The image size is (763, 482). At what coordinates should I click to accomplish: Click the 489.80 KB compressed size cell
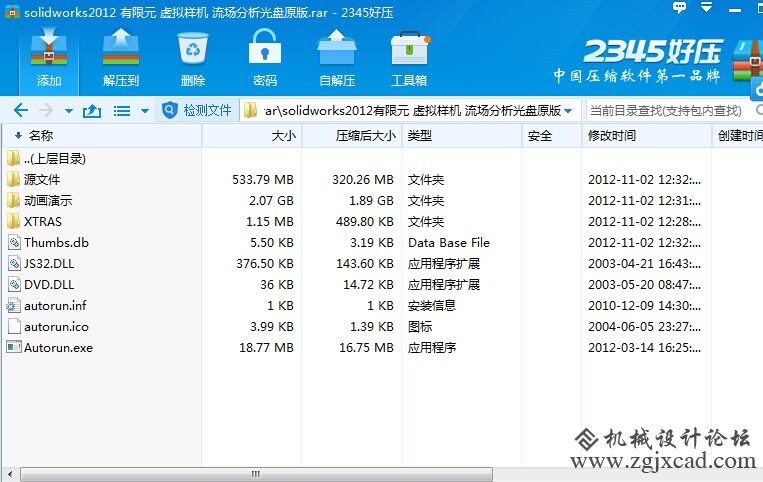(x=364, y=221)
